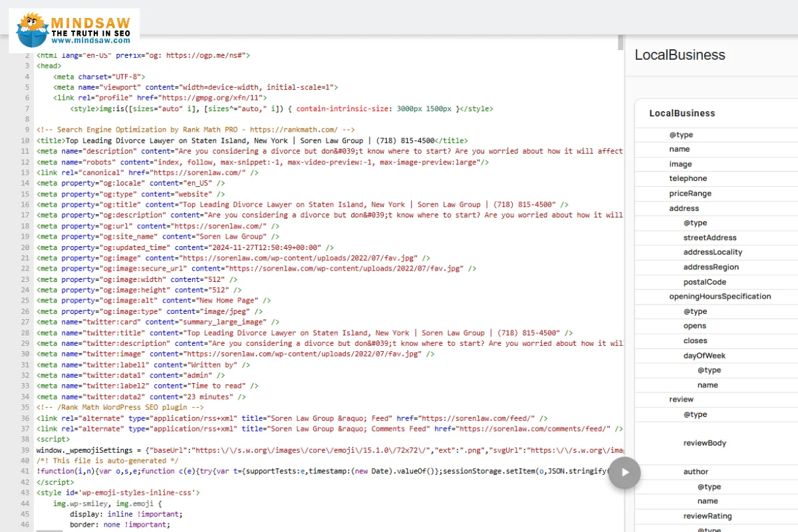Select the priceRange property row
The width and height of the screenshot is (798, 532).
716,194
